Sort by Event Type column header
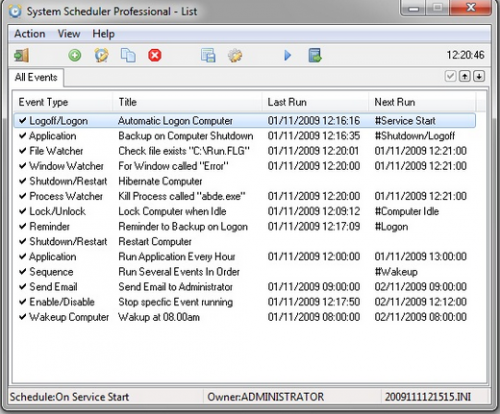The height and width of the screenshot is (414, 500). [x=63, y=102]
